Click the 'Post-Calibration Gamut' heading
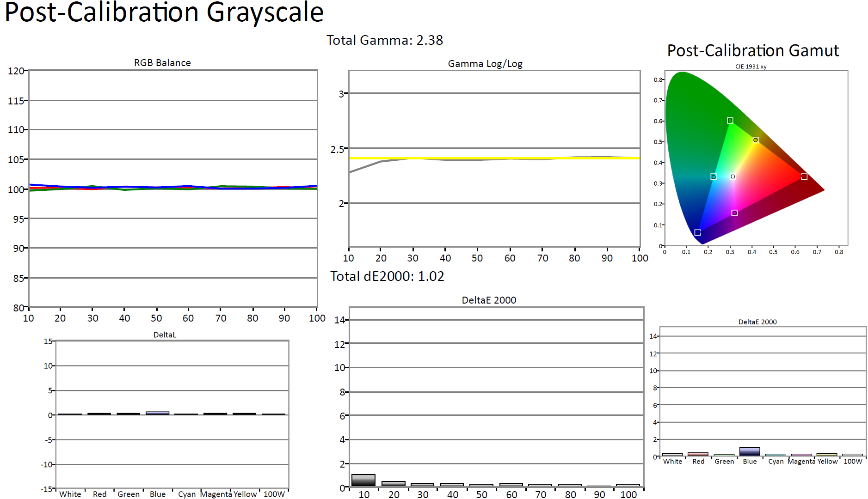Image resolution: width=868 pixels, height=499 pixels. (x=753, y=50)
